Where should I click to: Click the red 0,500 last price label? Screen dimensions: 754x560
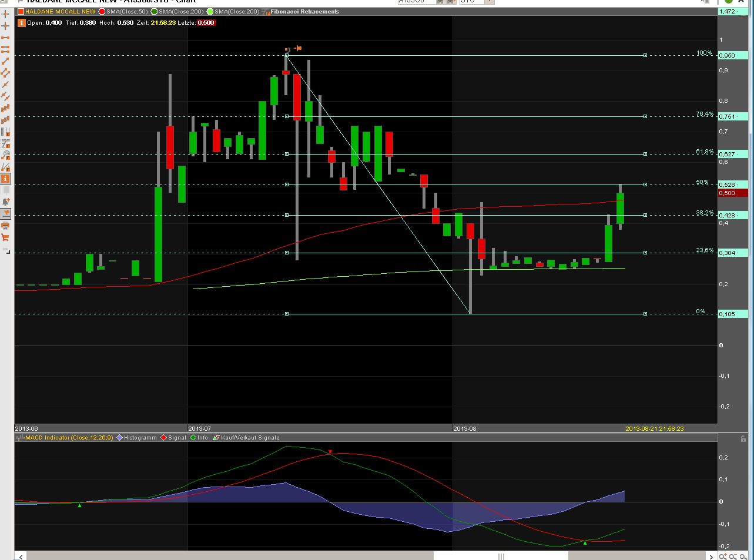[733, 193]
